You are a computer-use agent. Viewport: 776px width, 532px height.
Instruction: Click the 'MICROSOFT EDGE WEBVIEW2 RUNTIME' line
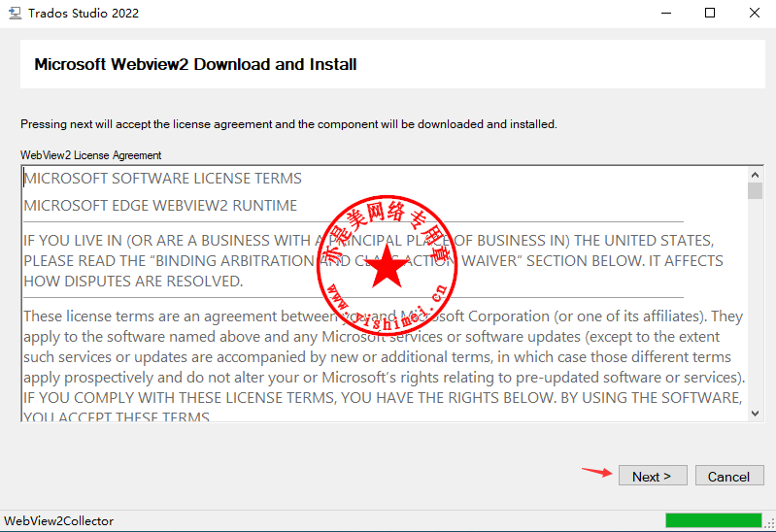coord(160,206)
